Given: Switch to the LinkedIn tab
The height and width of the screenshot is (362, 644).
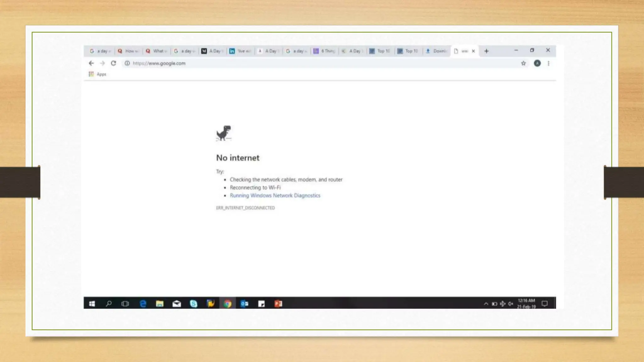Looking at the screenshot, I should click(240, 51).
